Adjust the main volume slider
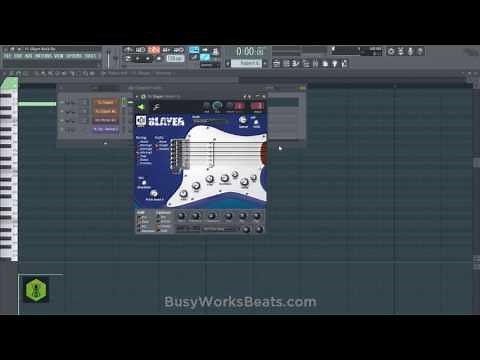480x360 pixels. pyautogui.click(x=108, y=58)
